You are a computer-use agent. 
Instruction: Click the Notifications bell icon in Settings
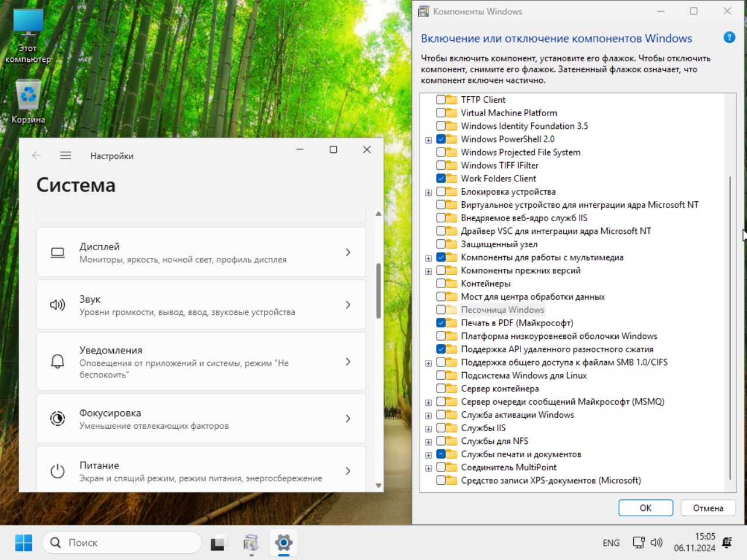pyautogui.click(x=58, y=362)
